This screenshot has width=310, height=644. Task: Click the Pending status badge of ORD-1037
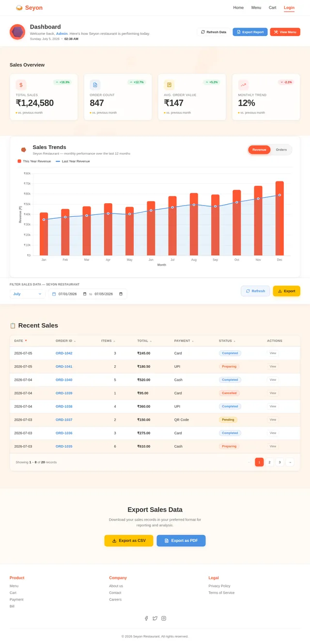(228, 419)
